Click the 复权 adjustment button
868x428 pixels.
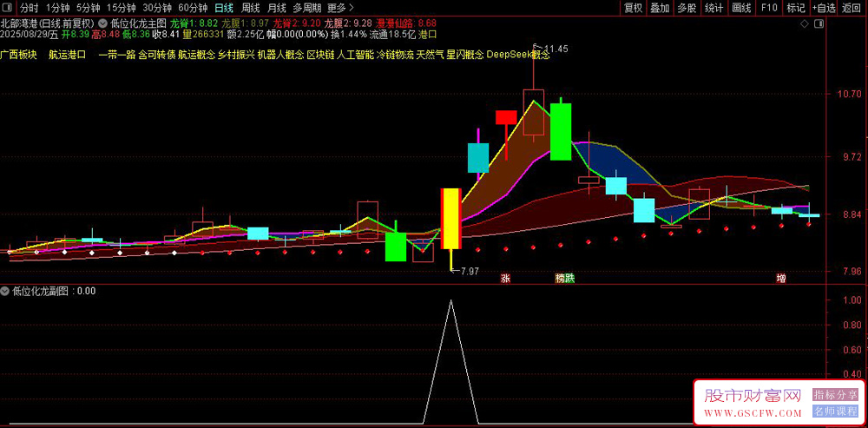coord(634,8)
